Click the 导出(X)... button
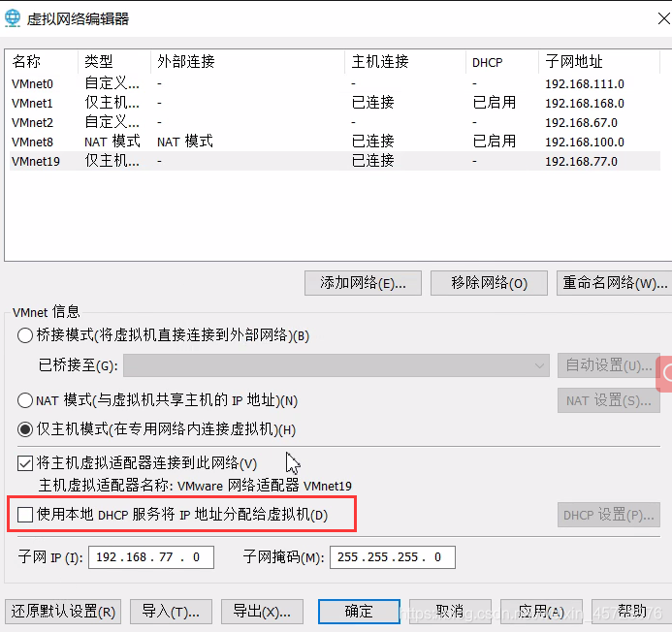This screenshot has height=632, width=672. pyautogui.click(x=262, y=612)
